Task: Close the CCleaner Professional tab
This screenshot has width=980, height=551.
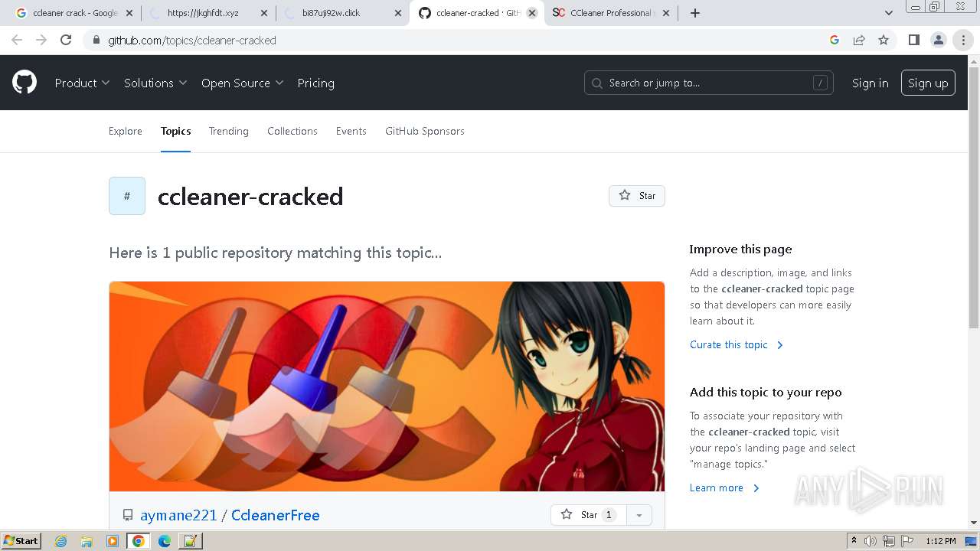Action: pos(665,13)
